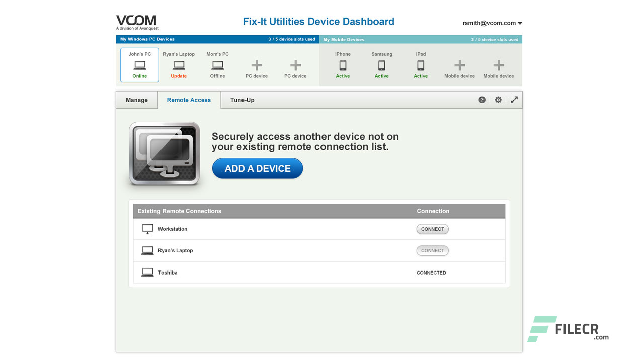Switch to the Tune-Up tab
This screenshot has width=644, height=362.
[243, 100]
